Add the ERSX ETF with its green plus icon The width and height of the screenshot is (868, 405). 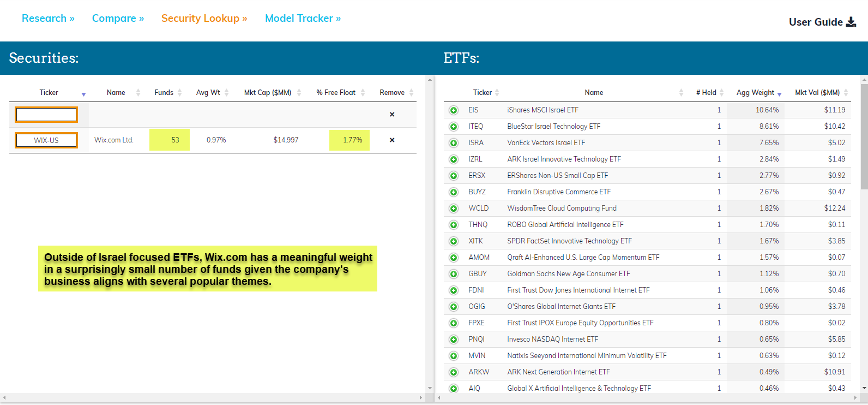click(x=454, y=176)
